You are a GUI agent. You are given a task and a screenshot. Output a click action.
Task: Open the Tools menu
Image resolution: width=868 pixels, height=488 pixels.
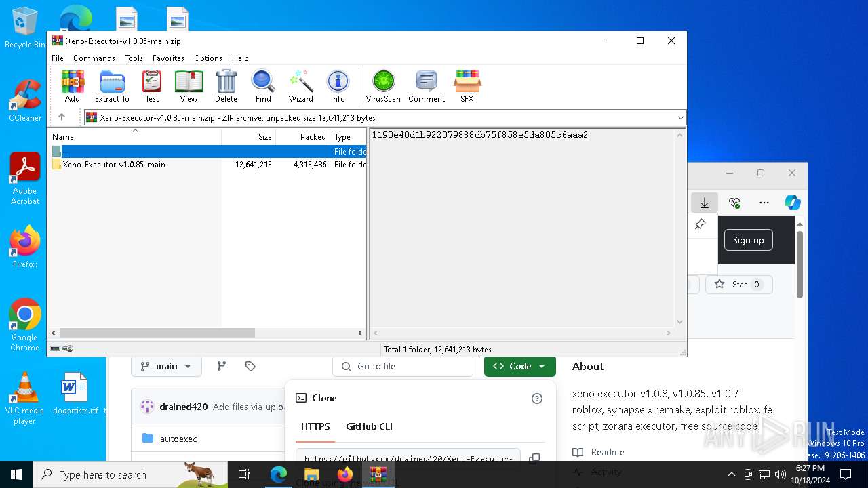(134, 58)
